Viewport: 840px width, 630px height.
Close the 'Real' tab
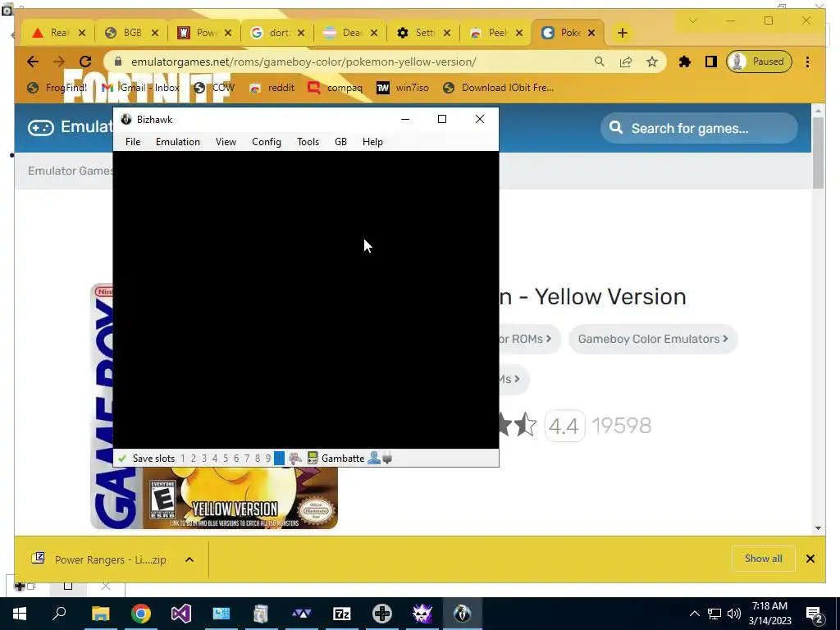pos(82,33)
